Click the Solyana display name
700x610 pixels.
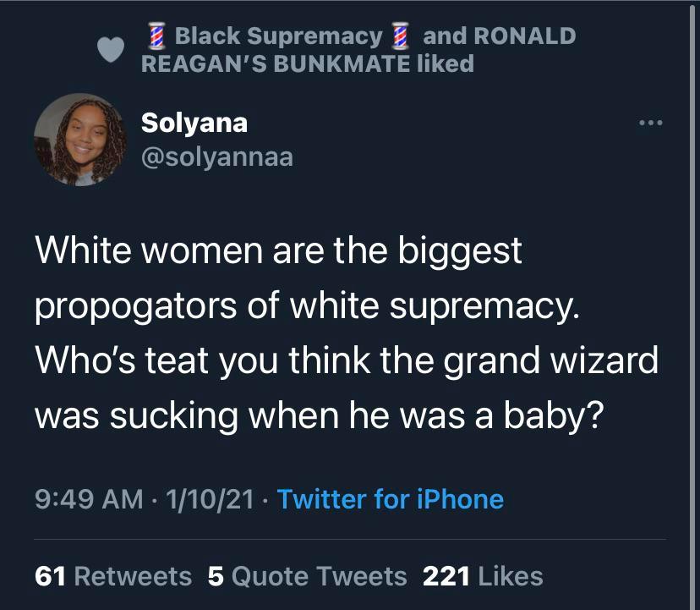point(194,123)
